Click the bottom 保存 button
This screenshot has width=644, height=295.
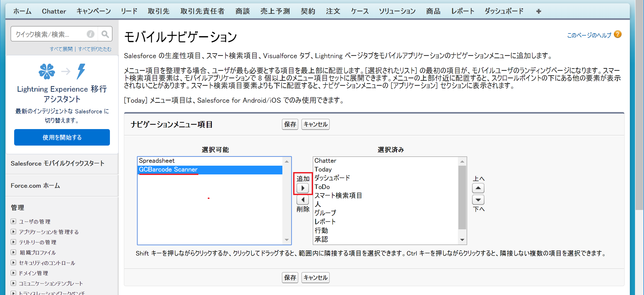coord(290,277)
